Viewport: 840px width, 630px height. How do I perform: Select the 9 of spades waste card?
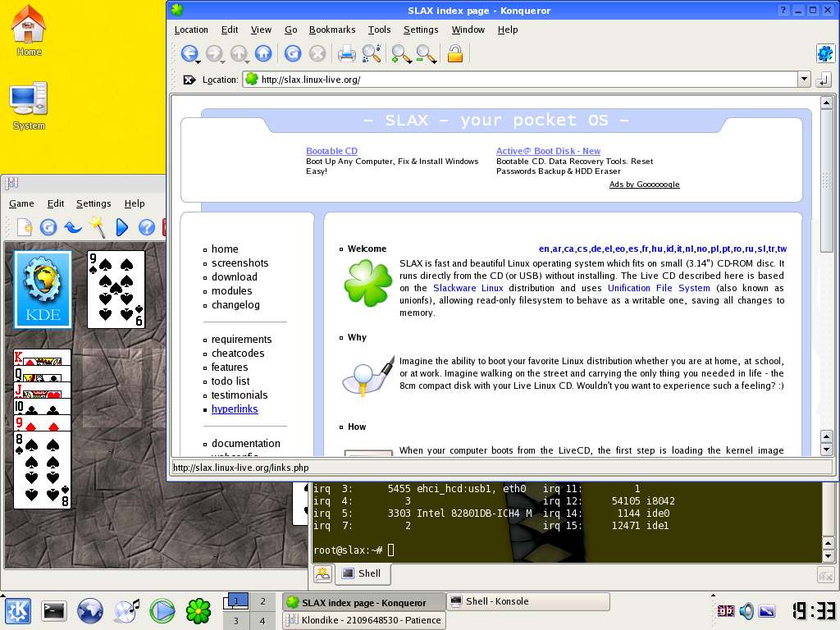116,290
